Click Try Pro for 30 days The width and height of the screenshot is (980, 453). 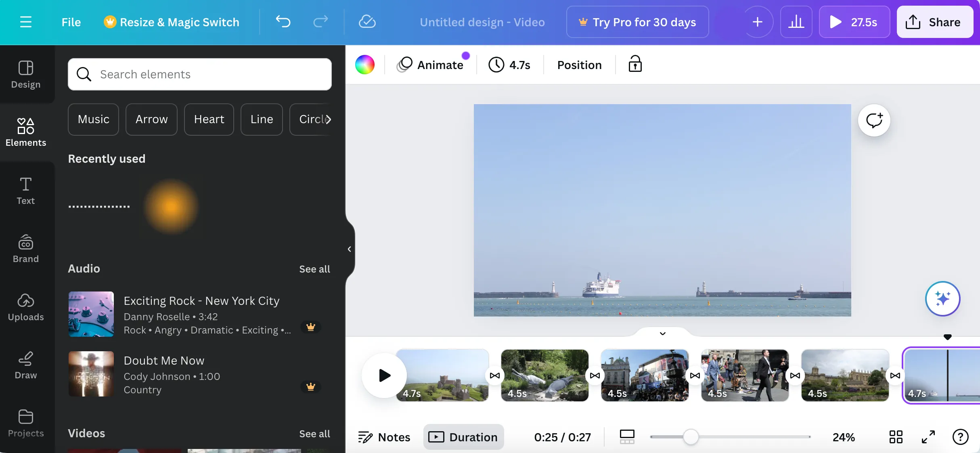(x=637, y=22)
